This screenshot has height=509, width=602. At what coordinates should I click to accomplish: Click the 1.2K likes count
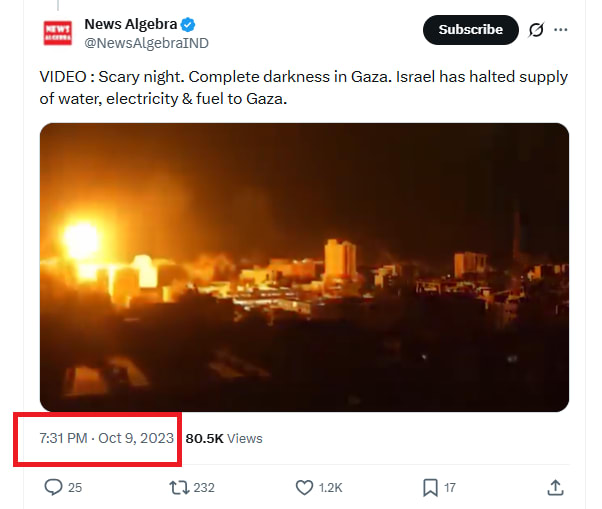click(331, 488)
